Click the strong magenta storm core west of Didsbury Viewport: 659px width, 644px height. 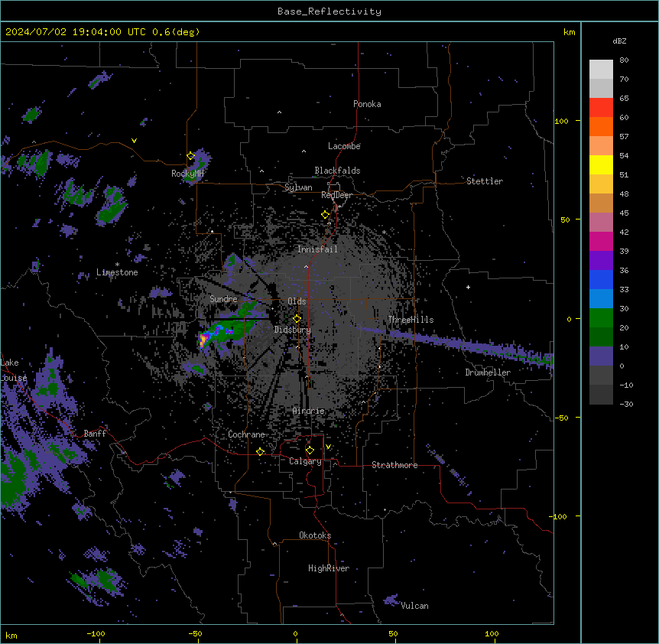pyautogui.click(x=204, y=338)
